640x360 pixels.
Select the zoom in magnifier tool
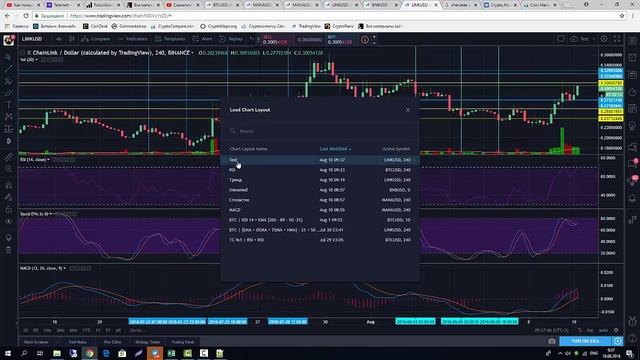9,169
